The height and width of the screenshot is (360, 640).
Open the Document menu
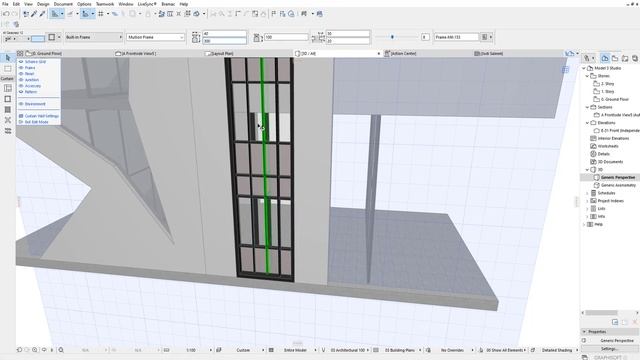coord(63,4)
